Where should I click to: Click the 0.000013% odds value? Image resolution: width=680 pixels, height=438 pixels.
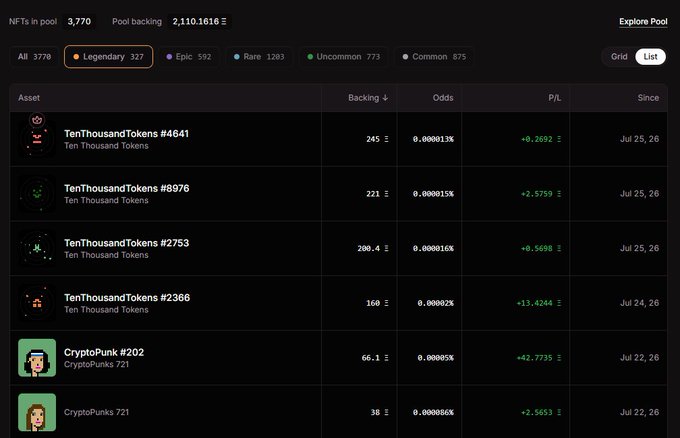(433, 139)
